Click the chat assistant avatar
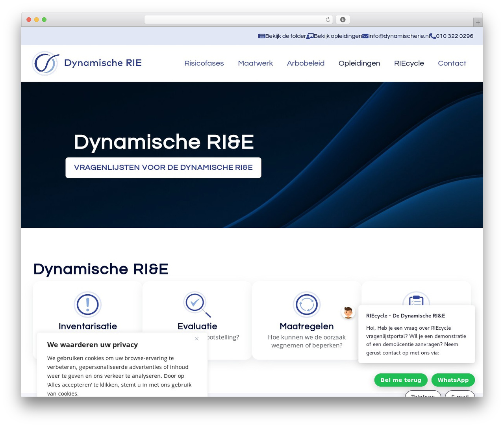Screen dimensions: 504x427 (348, 312)
